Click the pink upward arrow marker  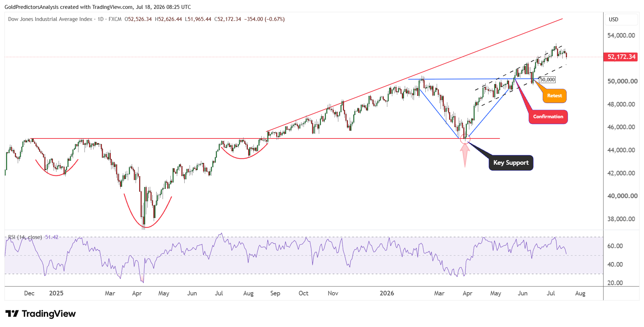tap(465, 156)
